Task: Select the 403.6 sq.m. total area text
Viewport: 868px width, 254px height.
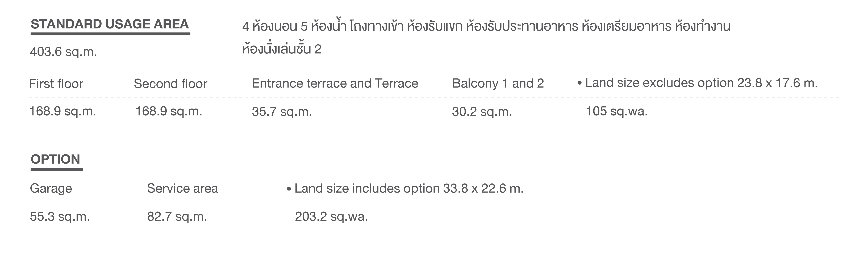Action: point(63,52)
